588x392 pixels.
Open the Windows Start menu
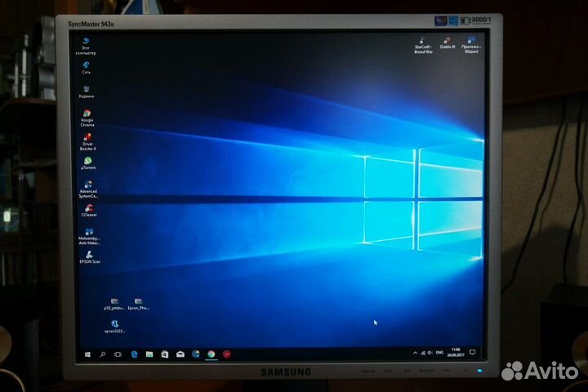[x=87, y=354]
